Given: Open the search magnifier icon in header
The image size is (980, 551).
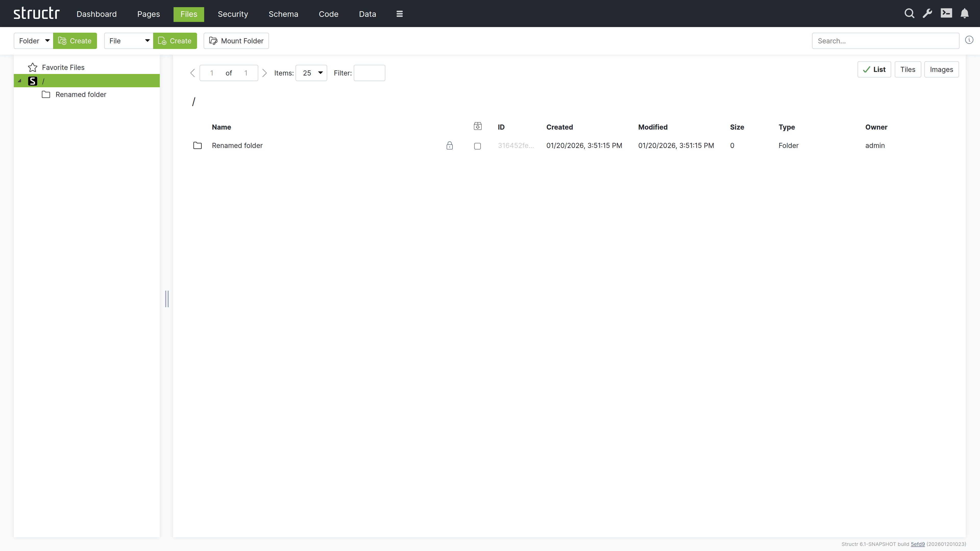Looking at the screenshot, I should [909, 14].
